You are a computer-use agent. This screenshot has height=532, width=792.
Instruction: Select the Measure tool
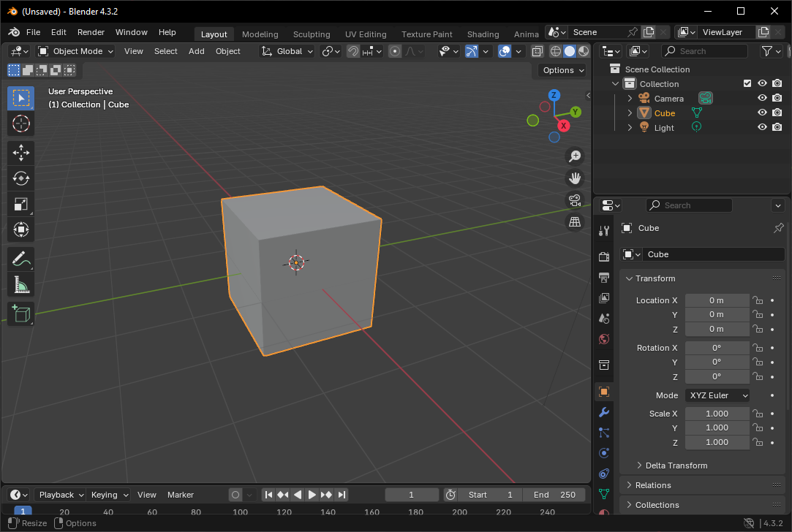pyautogui.click(x=20, y=284)
